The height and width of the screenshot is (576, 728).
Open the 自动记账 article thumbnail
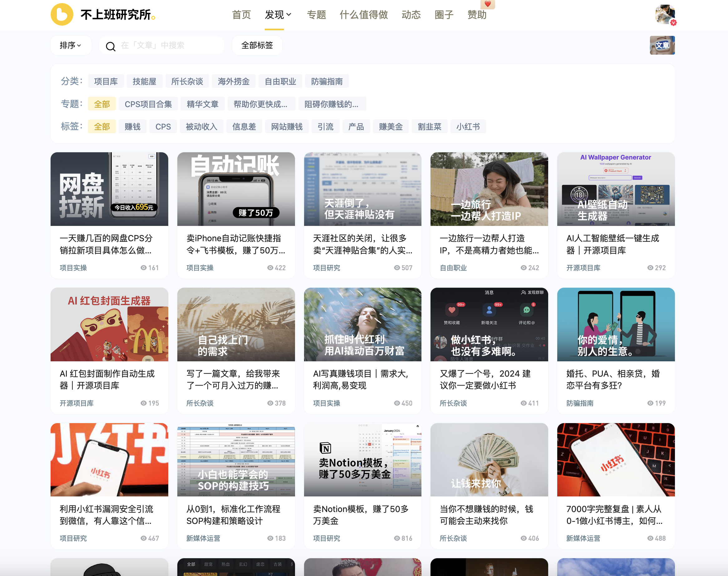click(x=236, y=189)
